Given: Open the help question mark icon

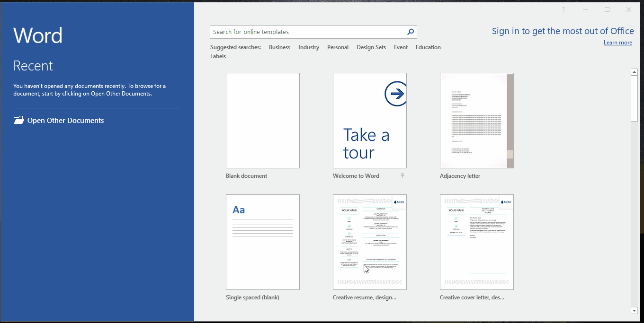Looking at the screenshot, I should tap(563, 9).
